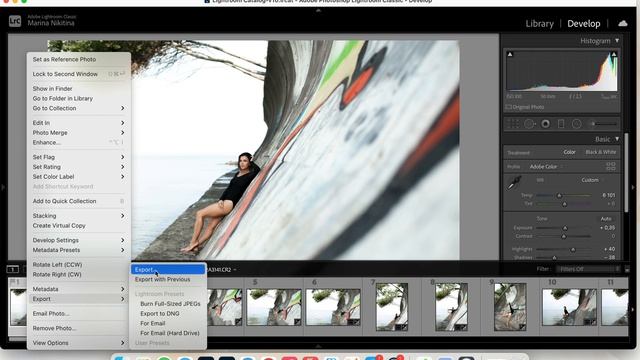This screenshot has height=360, width=640.
Task: Open the Profile Browser grid icon
Action: click(x=611, y=166)
